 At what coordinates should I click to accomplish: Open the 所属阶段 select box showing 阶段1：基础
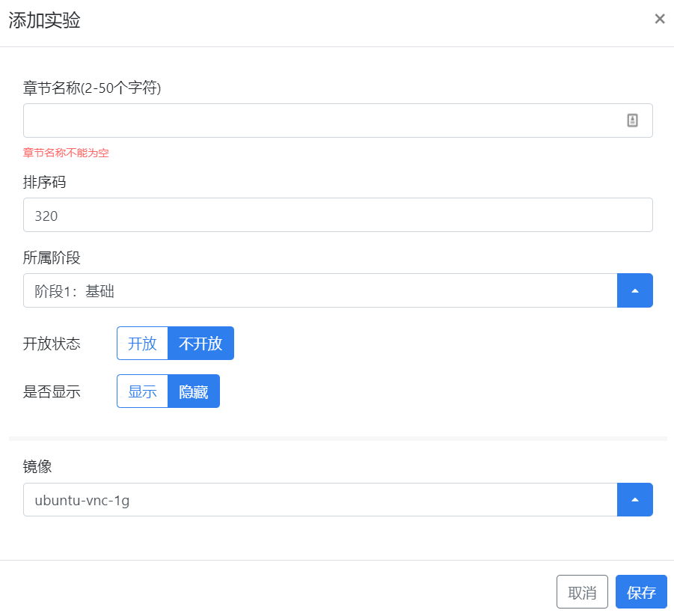tap(320, 290)
